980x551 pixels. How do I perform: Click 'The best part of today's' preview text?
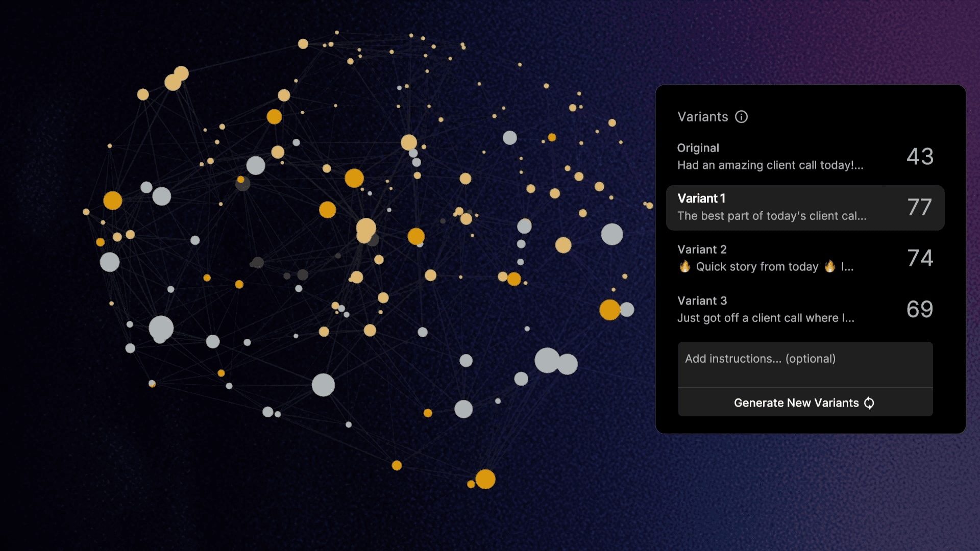771,216
